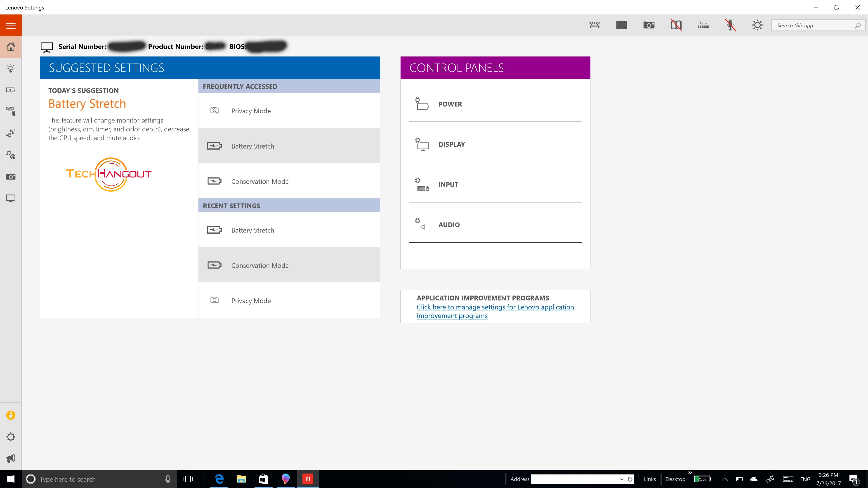Image resolution: width=868 pixels, height=488 pixels.
Task: Open File Explorer from taskbar
Action: [x=241, y=479]
